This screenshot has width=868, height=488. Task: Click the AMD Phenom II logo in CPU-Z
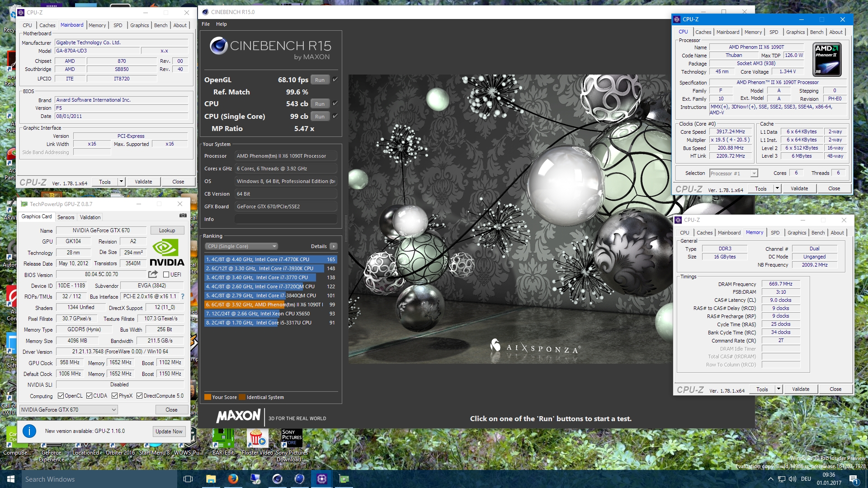coord(827,59)
